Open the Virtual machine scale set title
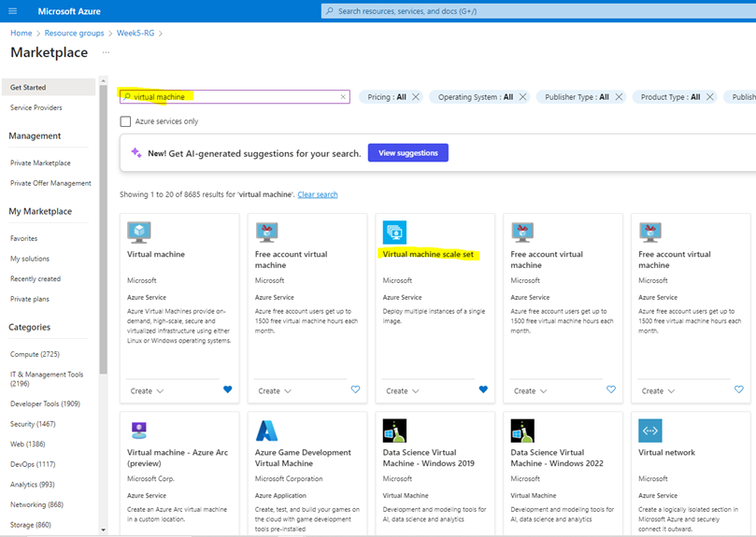The image size is (756, 537). point(428,254)
